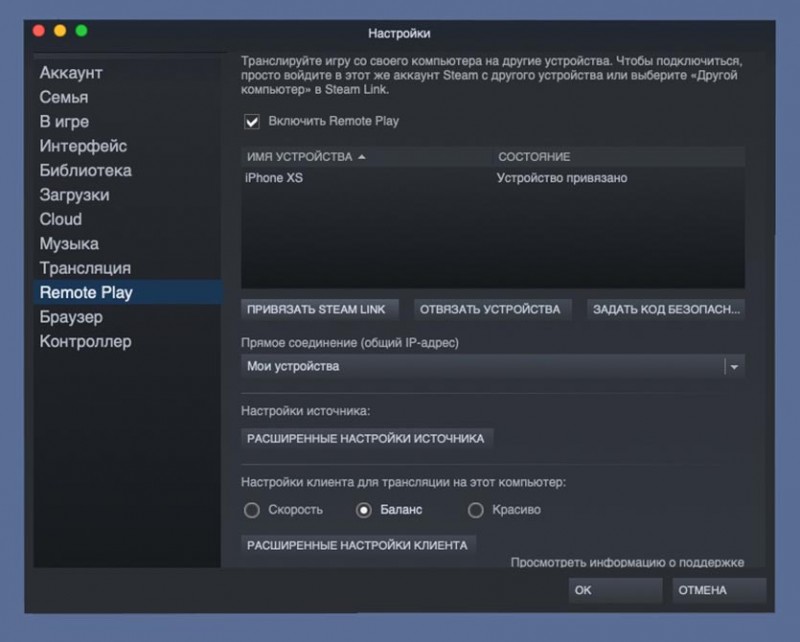Toggle the Включить Remote Play checkbox
800x642 pixels.
(252, 121)
